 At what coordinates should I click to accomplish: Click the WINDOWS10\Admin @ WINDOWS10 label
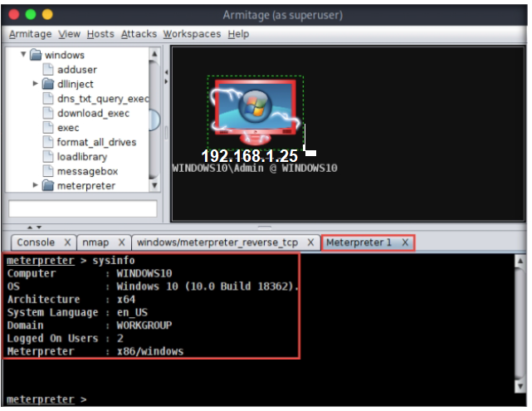click(x=255, y=168)
